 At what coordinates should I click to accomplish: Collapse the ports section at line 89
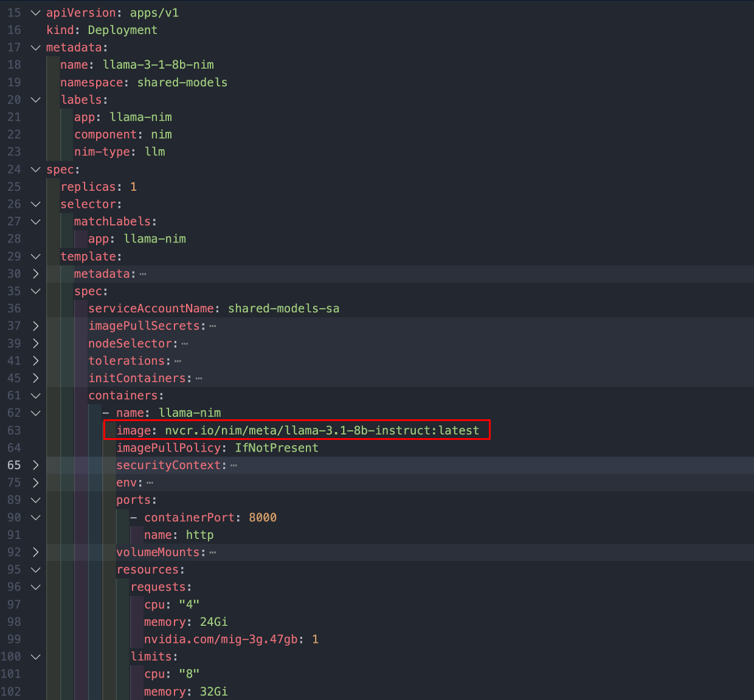[x=36, y=500]
